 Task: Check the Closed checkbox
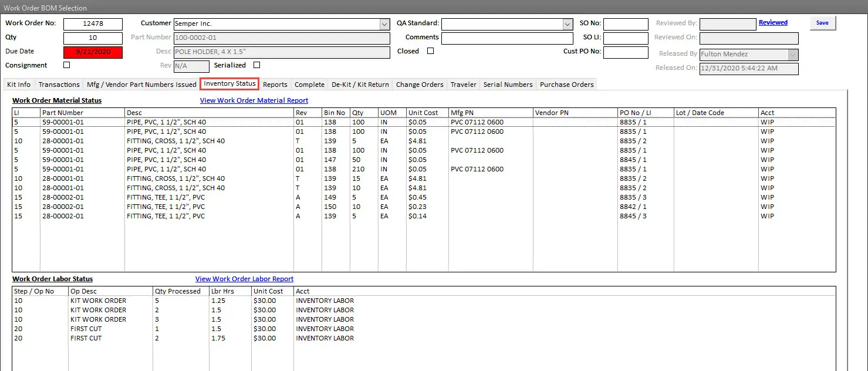point(430,51)
